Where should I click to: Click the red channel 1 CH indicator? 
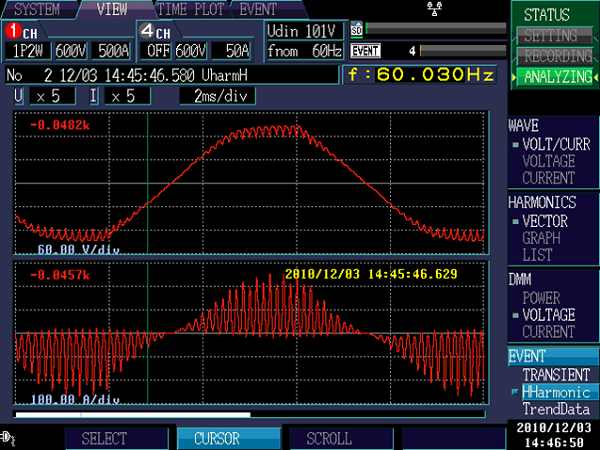coord(24,31)
